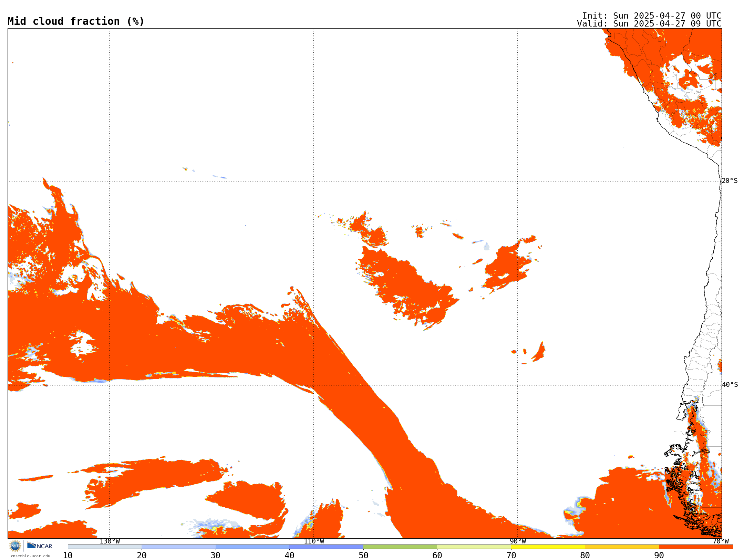The image size is (744, 560).
Task: Click the '90°W' longitude label
Action: point(518,541)
